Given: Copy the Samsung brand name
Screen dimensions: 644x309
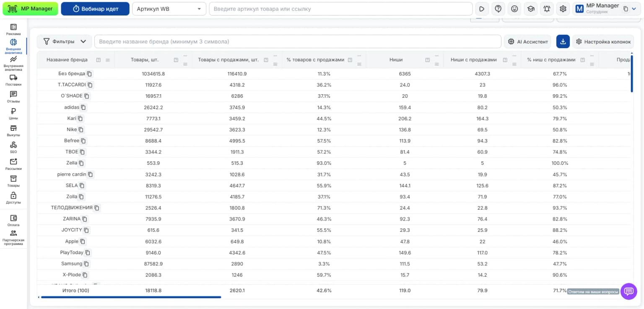Looking at the screenshot, I should click(86, 264).
